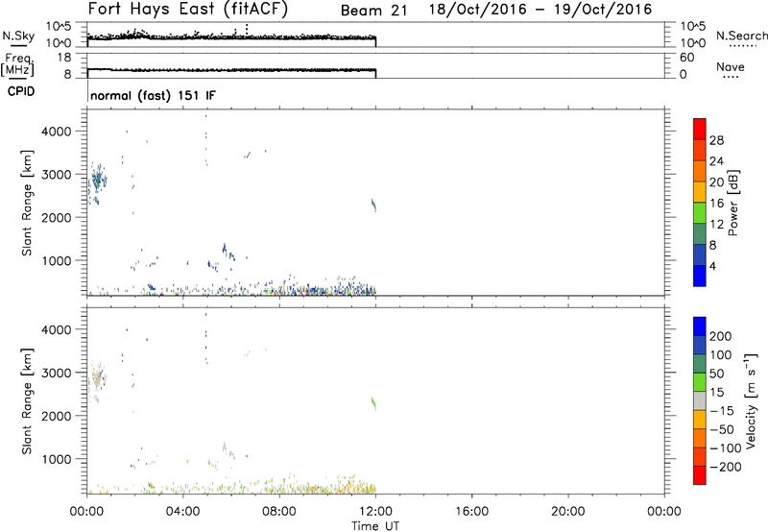768x532 pixels.
Task: Click the '08:00' time tick label
Action: point(279,512)
